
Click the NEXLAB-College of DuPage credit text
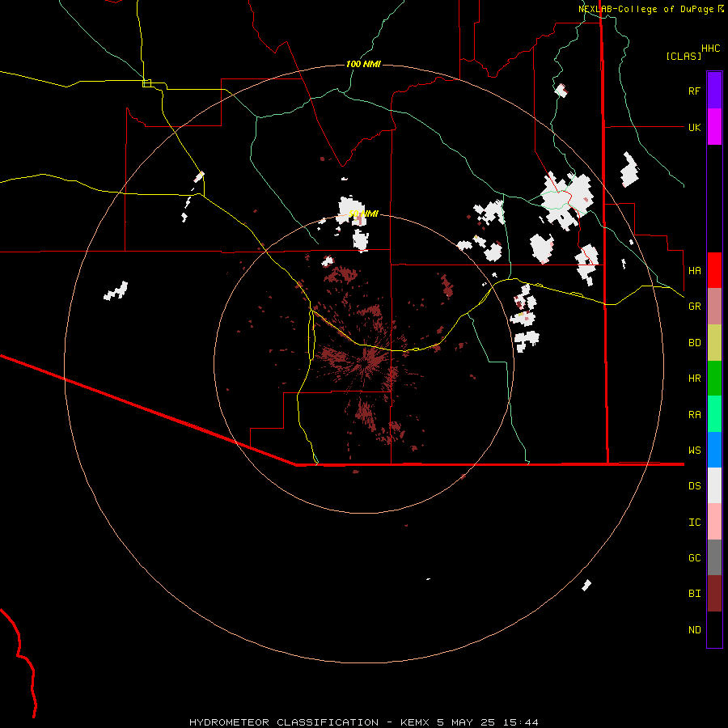[650, 9]
